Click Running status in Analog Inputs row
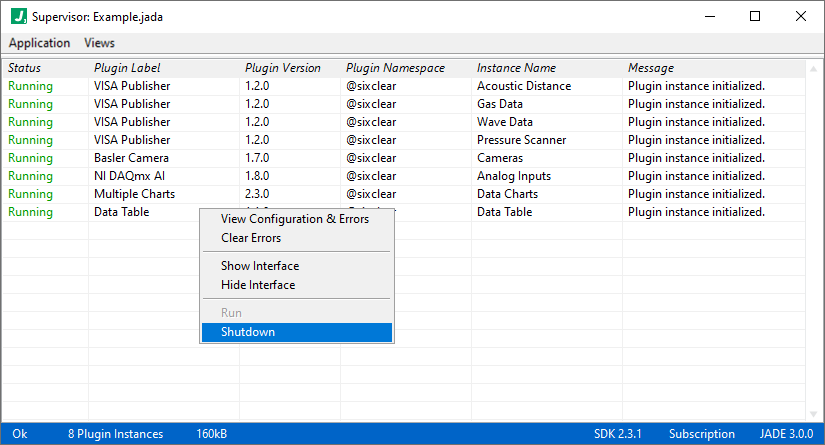Image resolution: width=825 pixels, height=445 pixels. coord(30,176)
